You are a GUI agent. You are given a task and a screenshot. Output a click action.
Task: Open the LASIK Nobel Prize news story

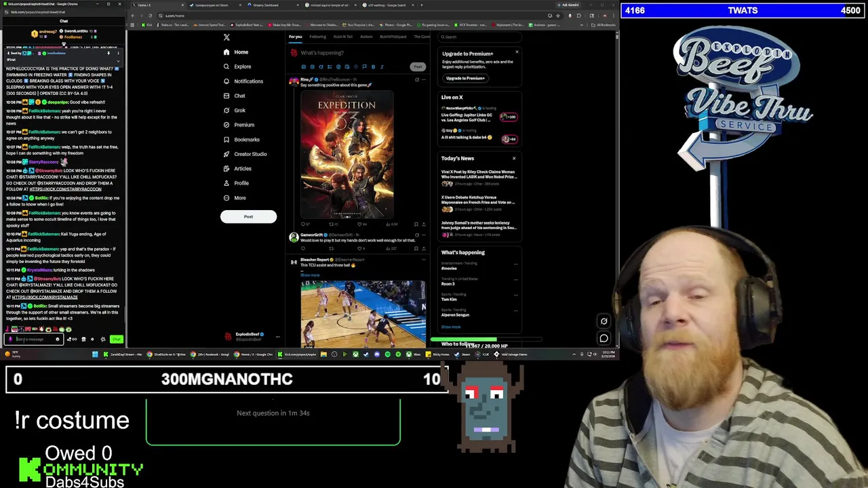[x=479, y=178]
